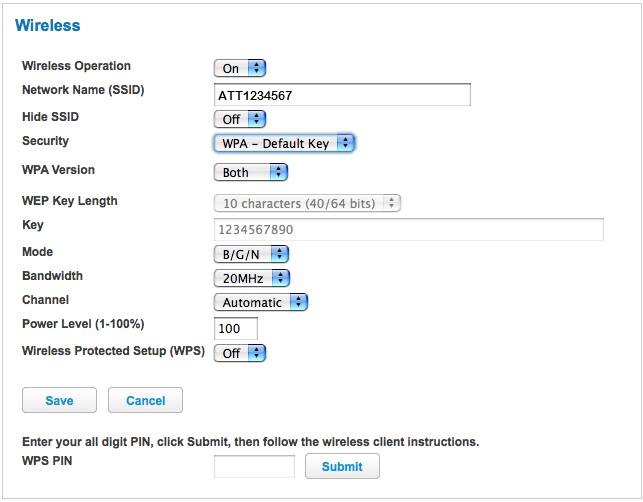643x502 pixels.
Task: Focus the WPS PIN entry field
Action: (254, 466)
